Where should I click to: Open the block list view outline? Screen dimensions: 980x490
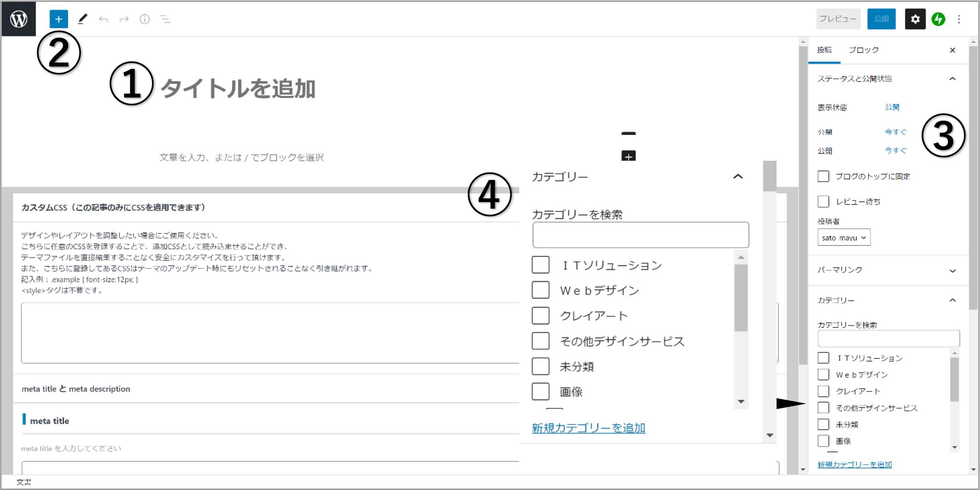[x=165, y=19]
